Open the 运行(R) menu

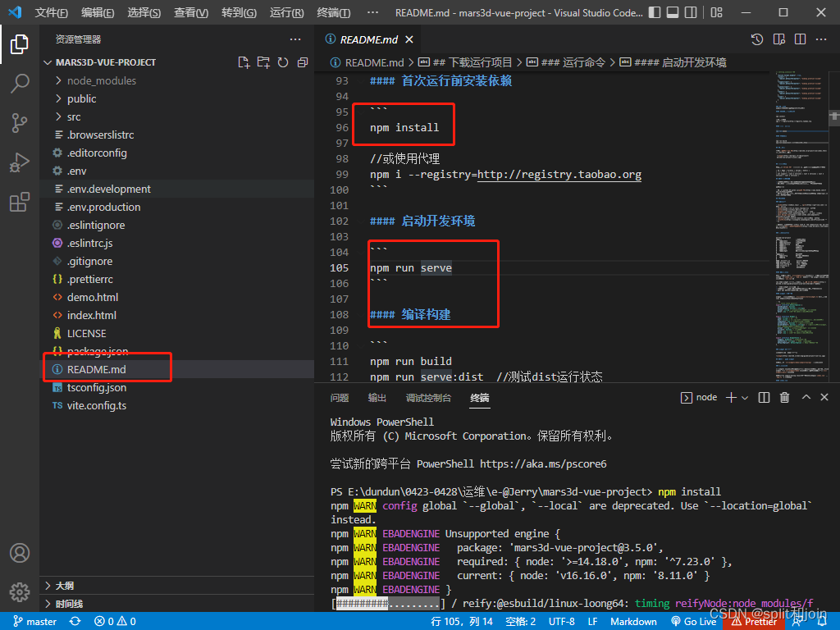click(286, 12)
